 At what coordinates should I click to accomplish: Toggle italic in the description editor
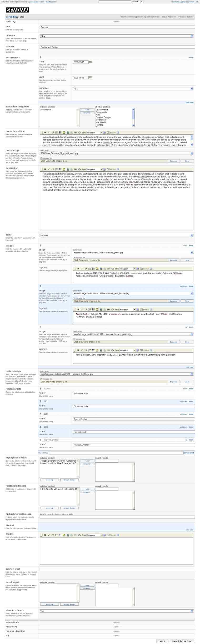(x=49, y=169)
